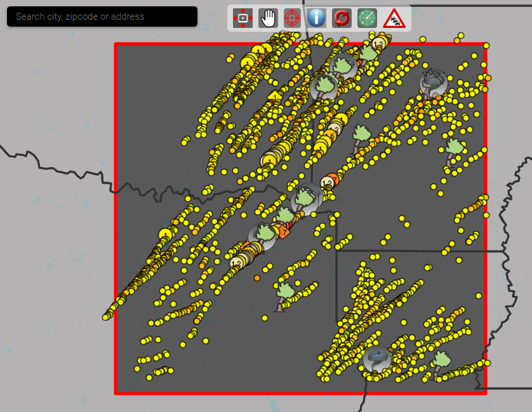Open the blue info tool
This screenshot has height=412, width=532.
(x=317, y=18)
